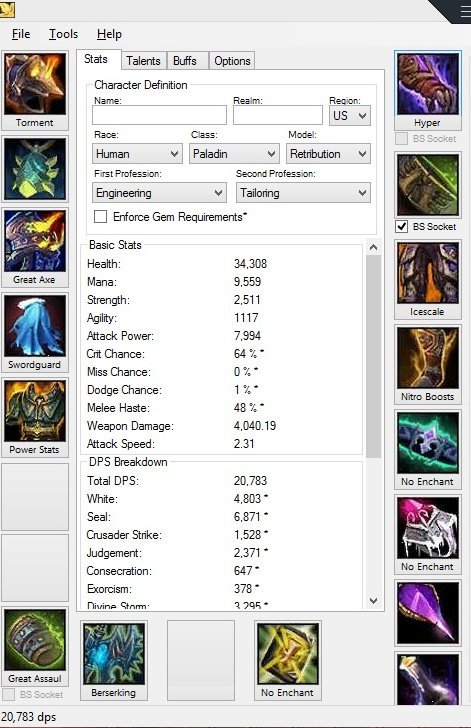Select the belt slot icon above BS Socket
Screen dimensions: 471x728
[x=428, y=185]
